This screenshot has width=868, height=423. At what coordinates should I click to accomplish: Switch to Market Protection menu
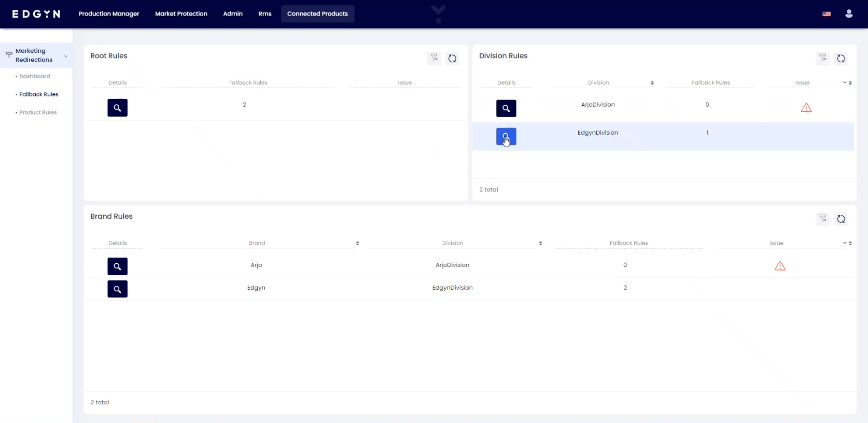pos(181,14)
